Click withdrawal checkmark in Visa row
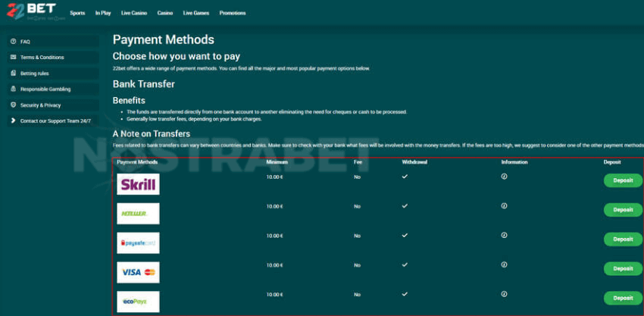Image resolution: width=644 pixels, height=316 pixels. [x=405, y=265]
